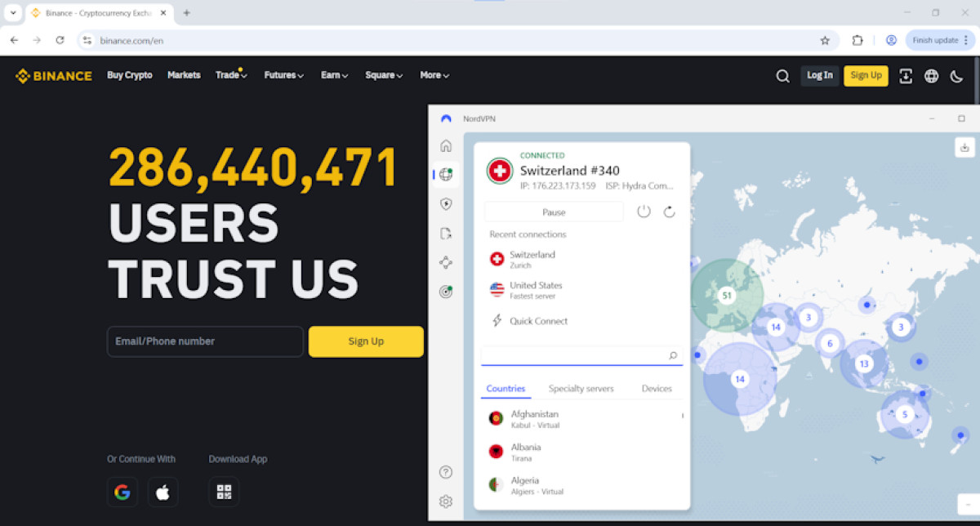Select Afghanistan in country list
This screenshot has width=980, height=526.
[581, 418]
